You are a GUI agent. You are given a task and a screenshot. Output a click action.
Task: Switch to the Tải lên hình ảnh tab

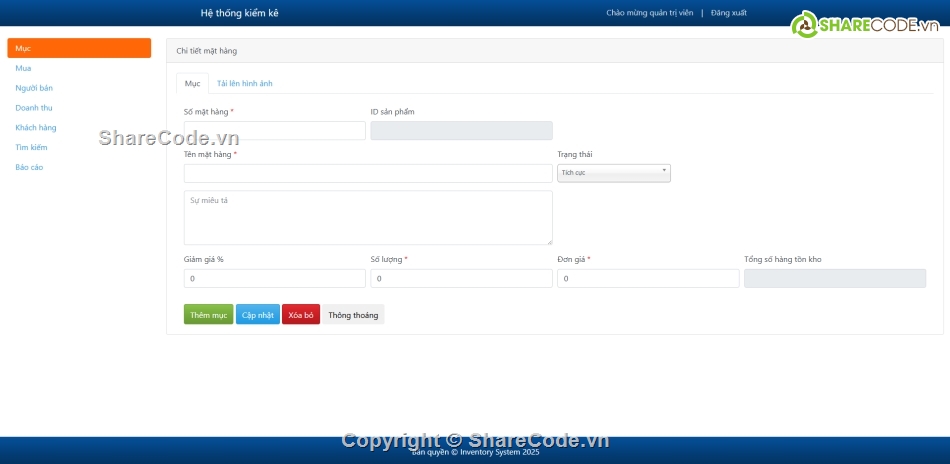244,84
